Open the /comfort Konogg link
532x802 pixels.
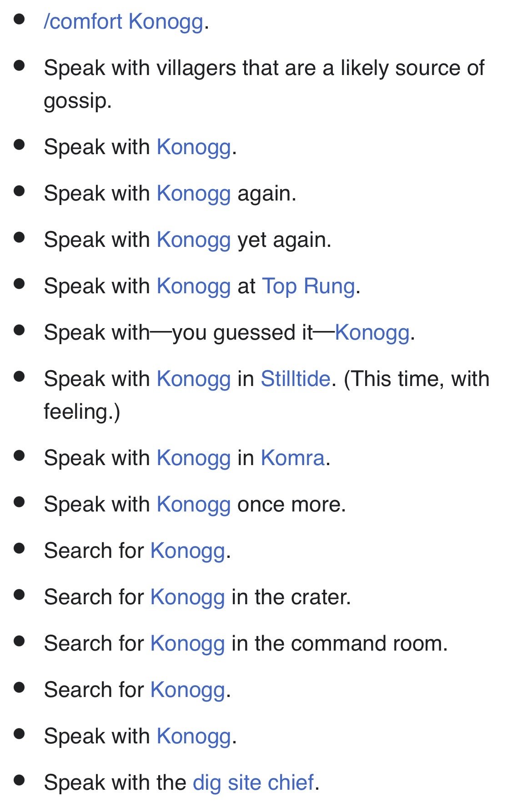coord(123,22)
